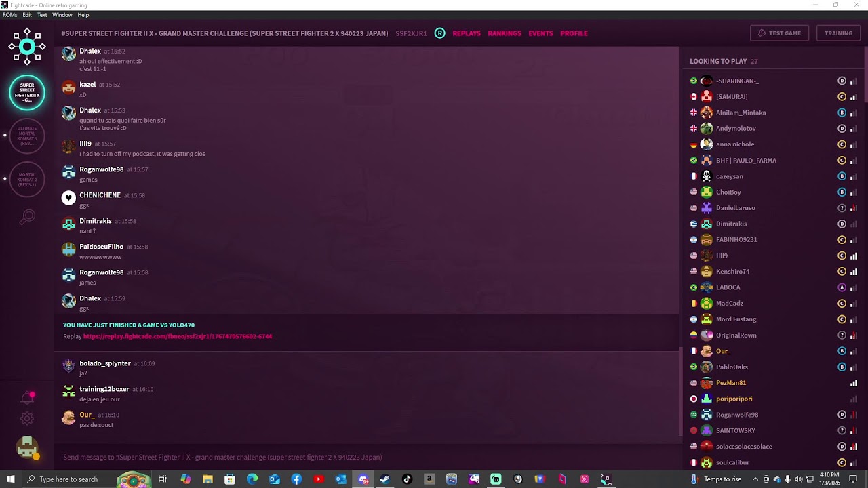This screenshot has width=868, height=488.
Task: Switch to Ultimate Mortal Kombat 3 channel
Action: (x=27, y=136)
